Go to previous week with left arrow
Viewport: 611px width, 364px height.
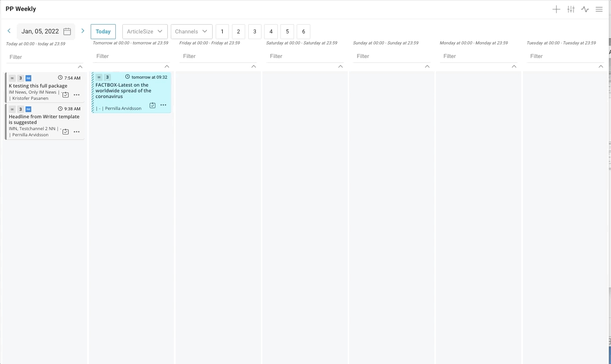(9, 31)
